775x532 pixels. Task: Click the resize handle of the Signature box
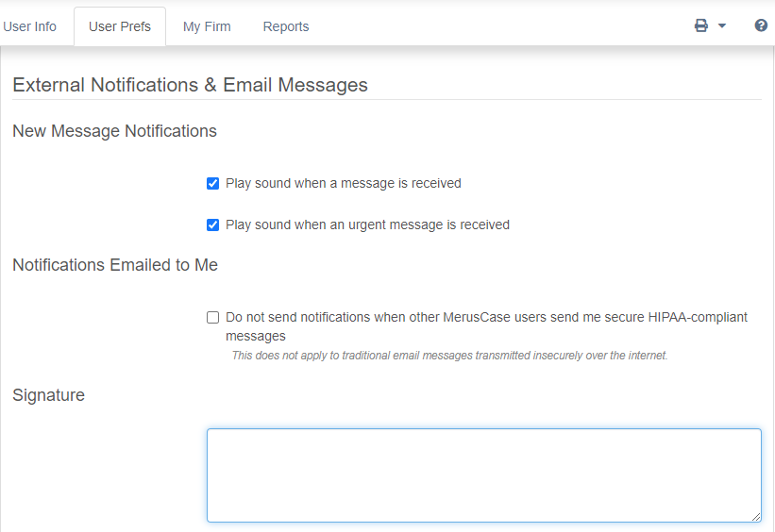click(756, 517)
